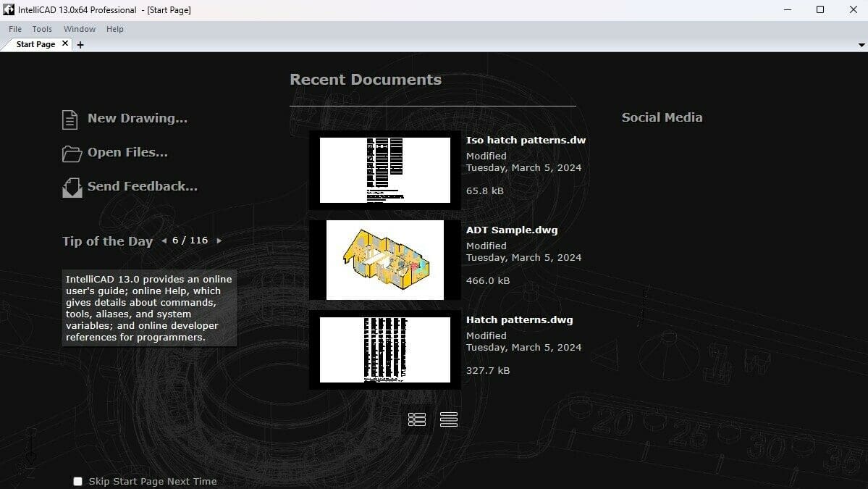Close the IntelliCAD window

(x=853, y=10)
